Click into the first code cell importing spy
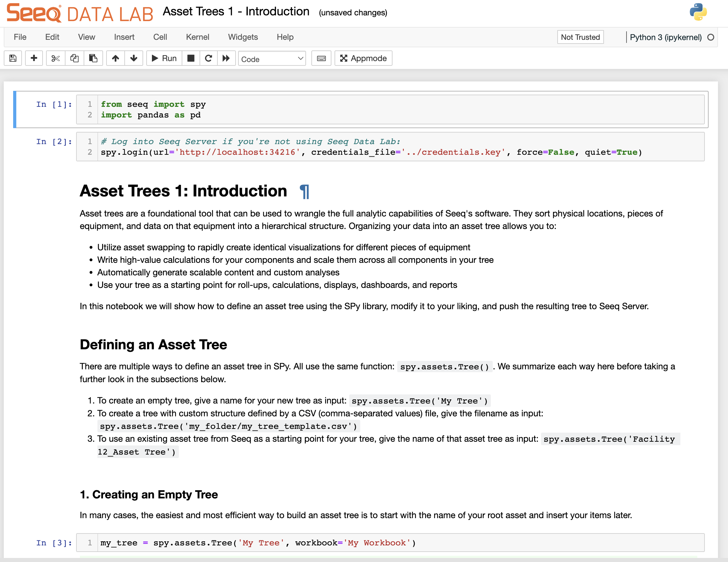 pos(401,110)
